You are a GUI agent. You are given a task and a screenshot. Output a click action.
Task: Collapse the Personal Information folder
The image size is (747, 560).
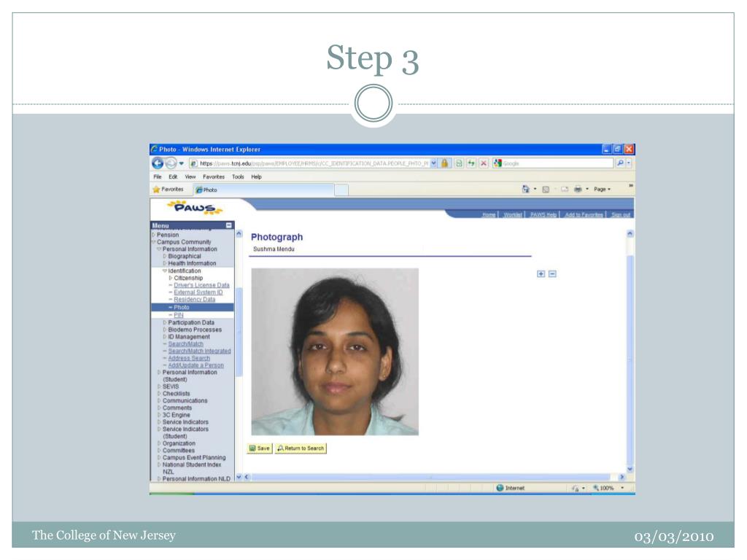(159, 249)
